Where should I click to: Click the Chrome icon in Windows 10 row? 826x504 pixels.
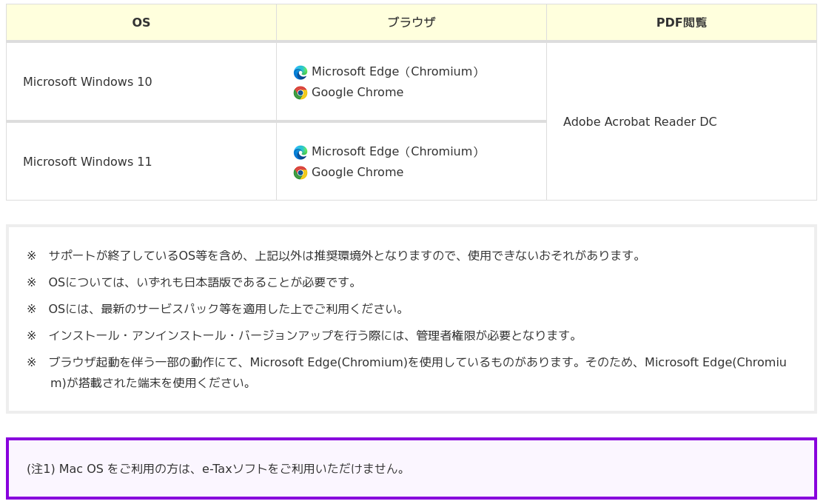300,93
